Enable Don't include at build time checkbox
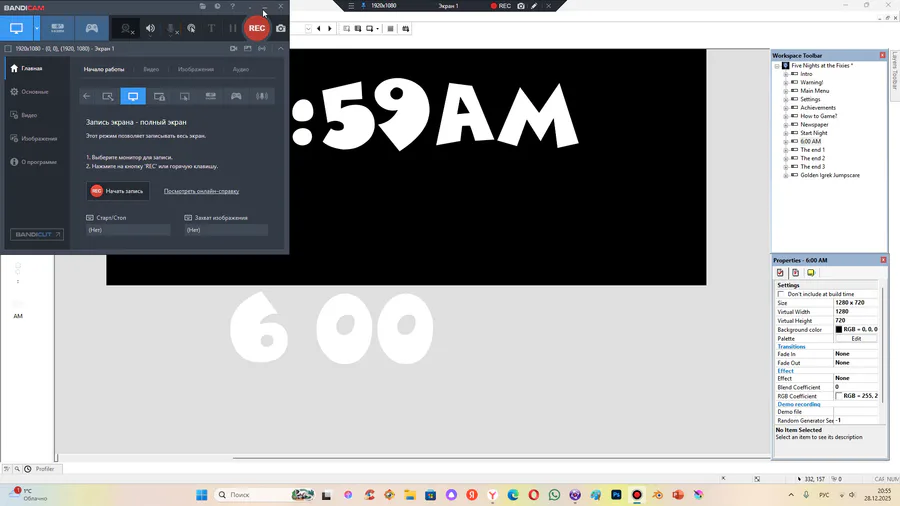The image size is (900, 506). point(781,294)
